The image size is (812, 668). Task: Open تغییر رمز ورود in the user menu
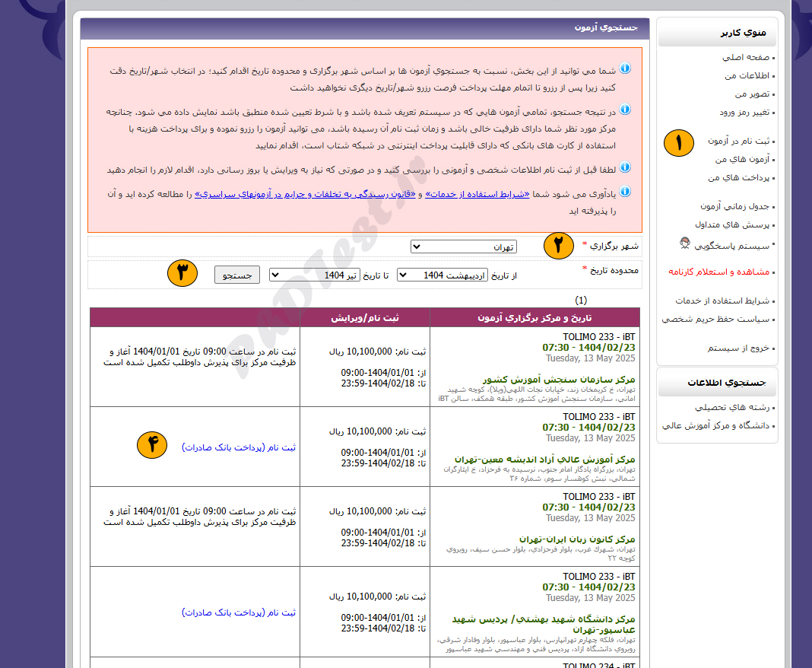click(x=744, y=112)
